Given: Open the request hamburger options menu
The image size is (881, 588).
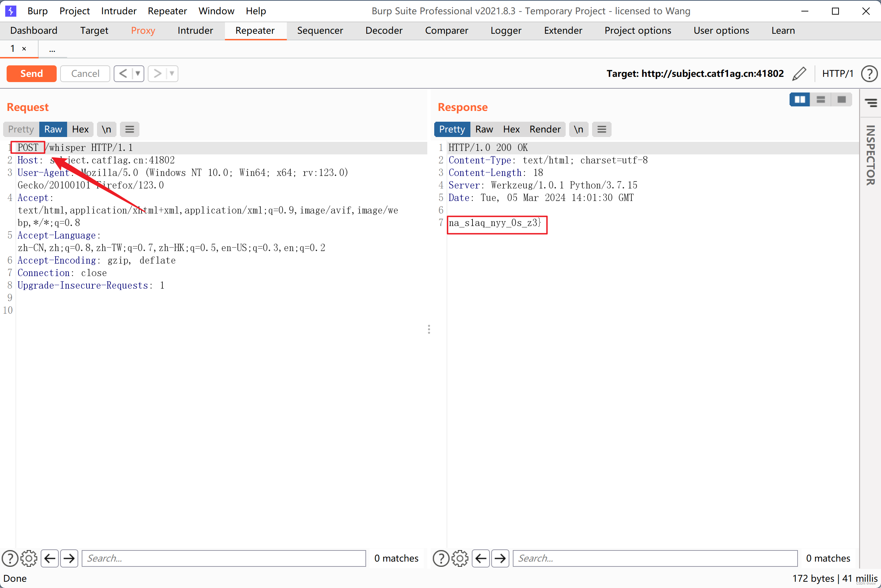Looking at the screenshot, I should click(x=130, y=129).
